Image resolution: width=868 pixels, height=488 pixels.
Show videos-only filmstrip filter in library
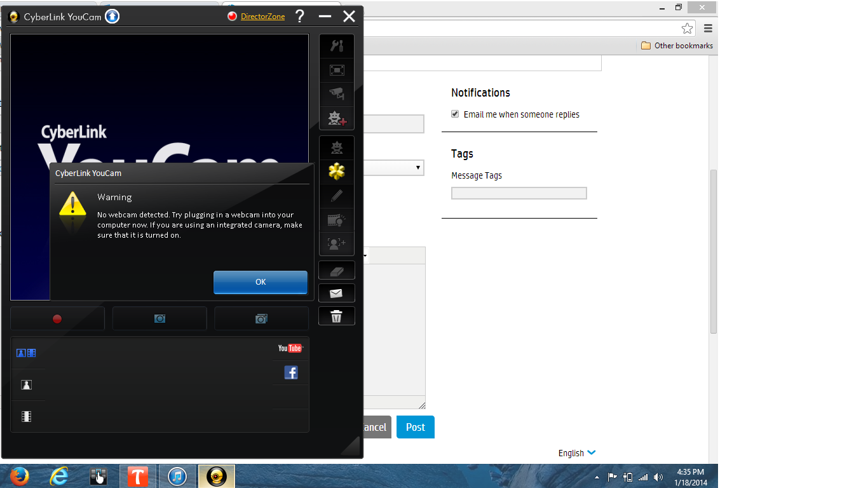point(27,417)
